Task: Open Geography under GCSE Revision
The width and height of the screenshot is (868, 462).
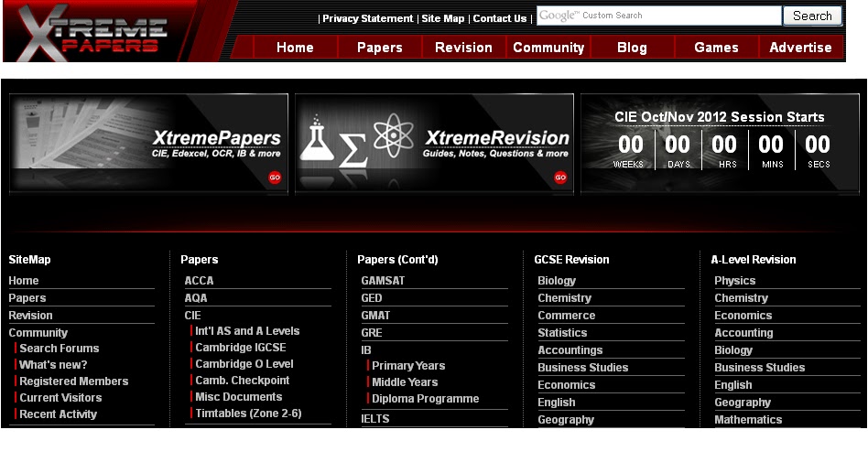Action: tap(566, 420)
